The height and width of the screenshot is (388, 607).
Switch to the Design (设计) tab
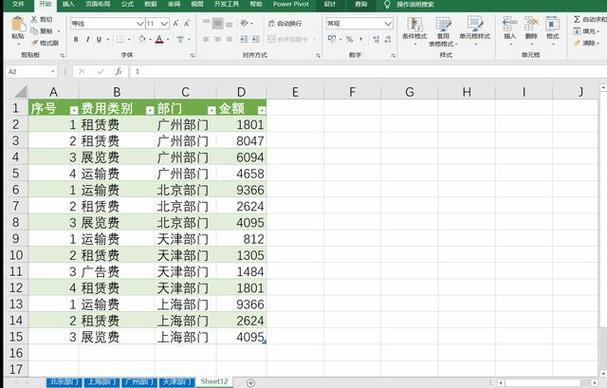(329, 4)
